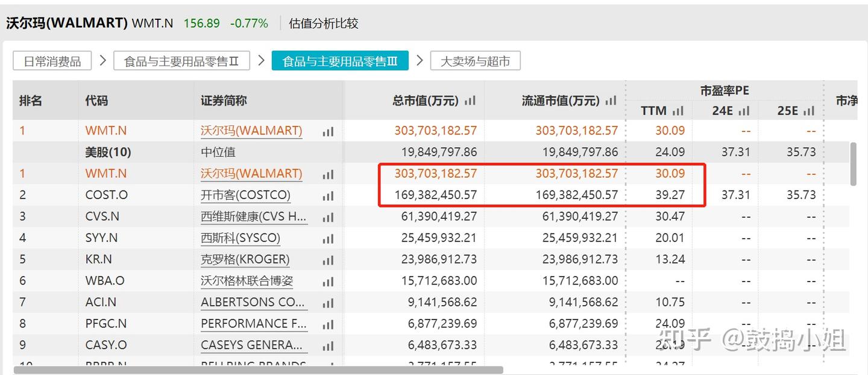Click stock code CASY.O
868x375 pixels.
tap(106, 345)
